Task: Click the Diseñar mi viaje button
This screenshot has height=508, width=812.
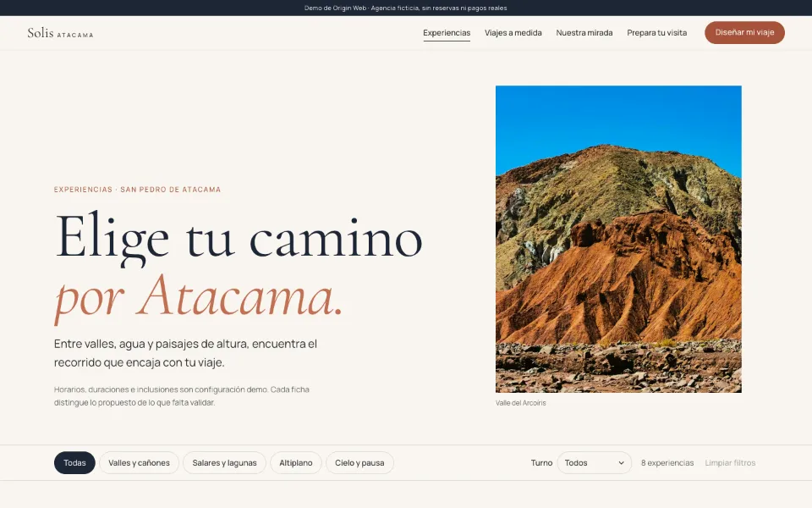Action: 744,33
